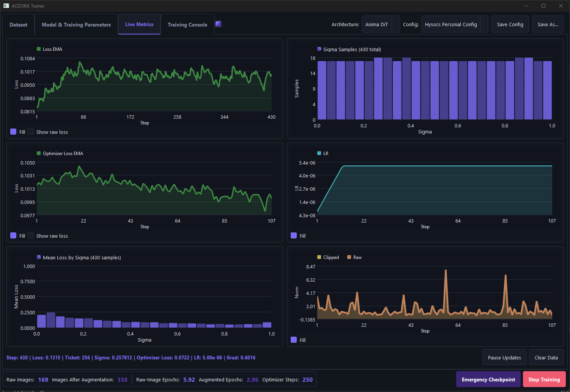The image size is (570, 392).
Task: Click the Pause Updates button
Action: pyautogui.click(x=504, y=358)
